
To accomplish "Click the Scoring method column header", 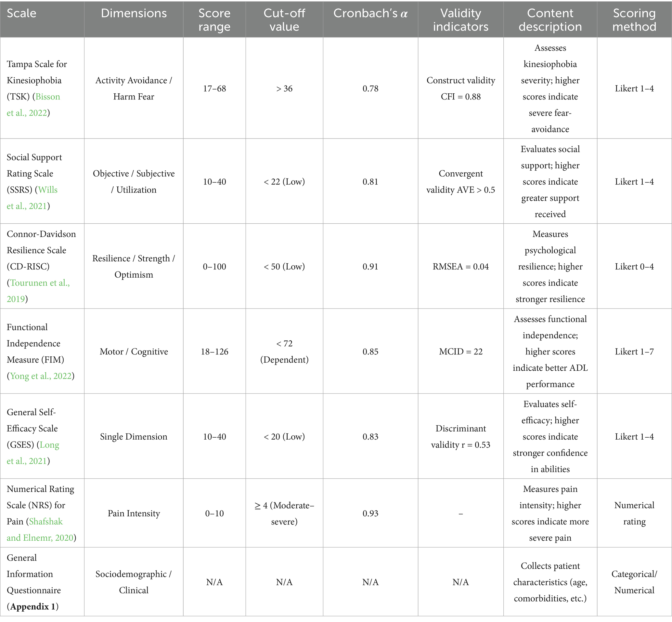I will 635,19.
